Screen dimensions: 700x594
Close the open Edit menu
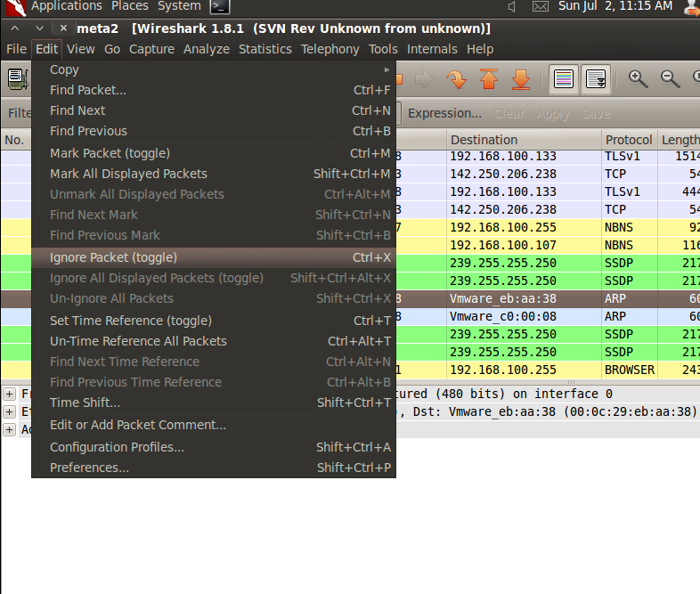click(x=46, y=49)
